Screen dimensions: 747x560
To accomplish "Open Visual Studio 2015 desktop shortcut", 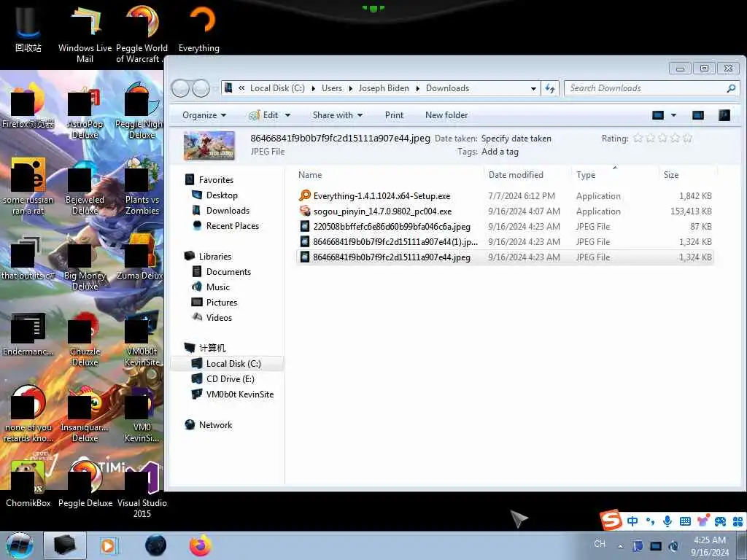I will [142, 488].
